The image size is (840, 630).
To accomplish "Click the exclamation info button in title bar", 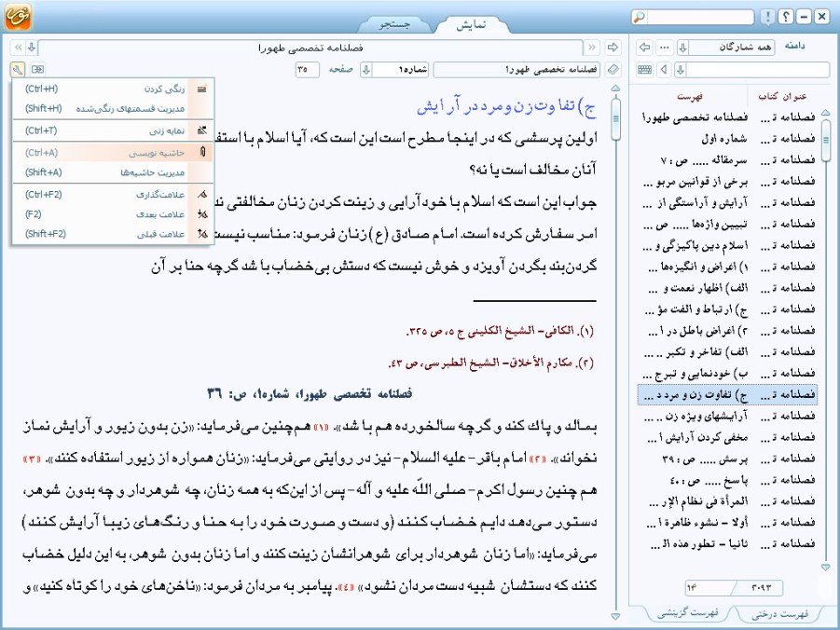I will (767, 17).
